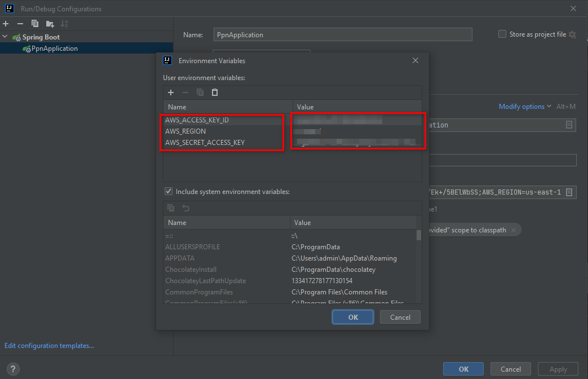Click value C:\ProgramData\chocolatey
588x379 pixels.
(333, 270)
